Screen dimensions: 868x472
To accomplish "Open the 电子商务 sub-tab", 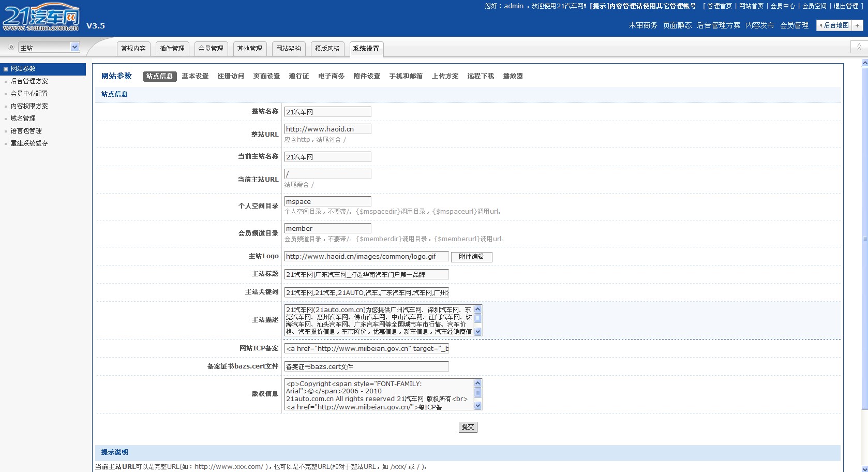I will [x=331, y=76].
